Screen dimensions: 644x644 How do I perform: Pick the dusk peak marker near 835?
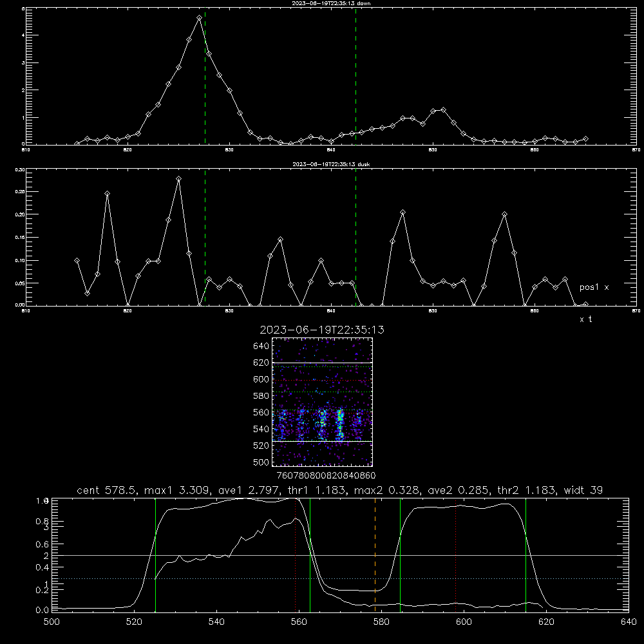(x=281, y=239)
